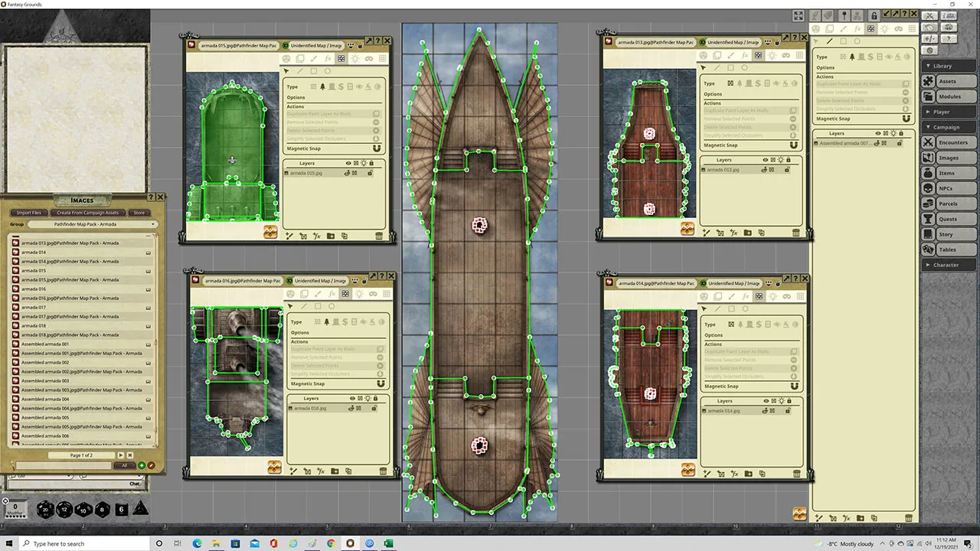Screen dimensions: 980x551
Task: Choose the rectangle draw tool in armada 013
Action: click(730, 68)
